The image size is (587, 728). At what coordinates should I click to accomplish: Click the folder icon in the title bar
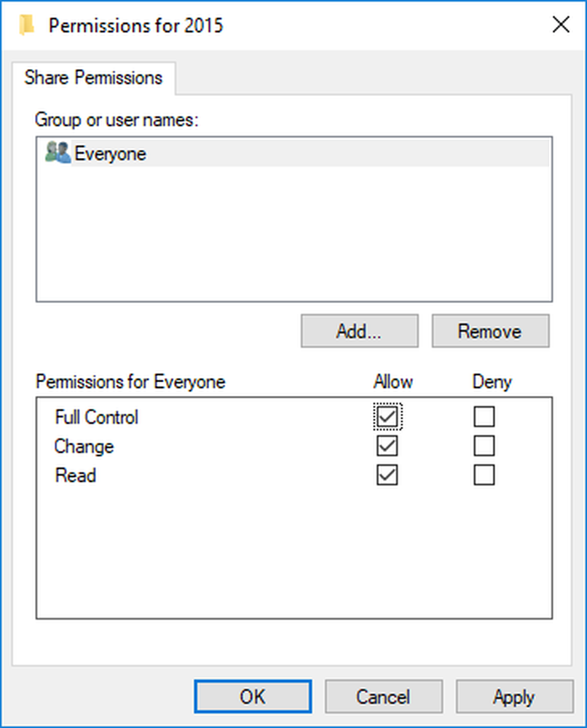(x=28, y=25)
